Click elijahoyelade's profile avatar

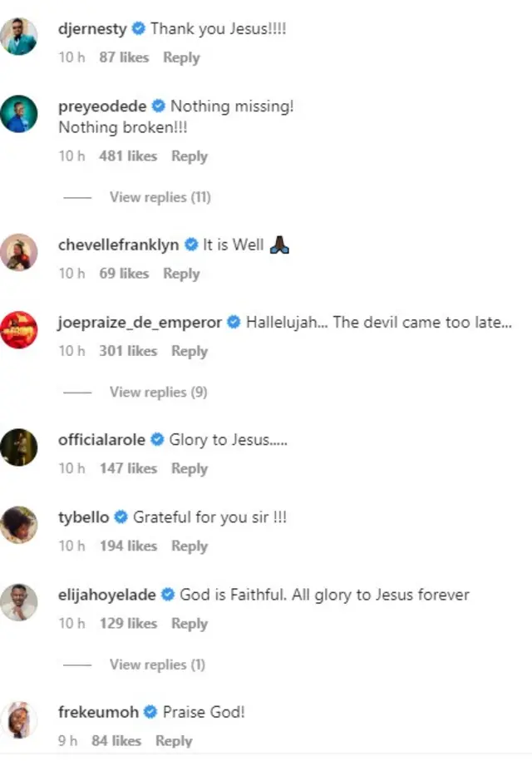pyautogui.click(x=19, y=603)
